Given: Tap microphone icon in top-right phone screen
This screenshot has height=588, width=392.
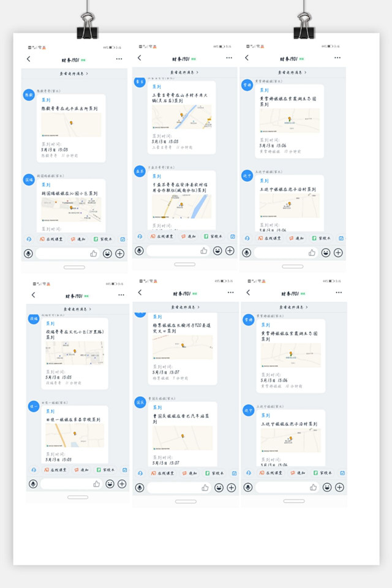Looking at the screenshot, I should pyautogui.click(x=246, y=253).
